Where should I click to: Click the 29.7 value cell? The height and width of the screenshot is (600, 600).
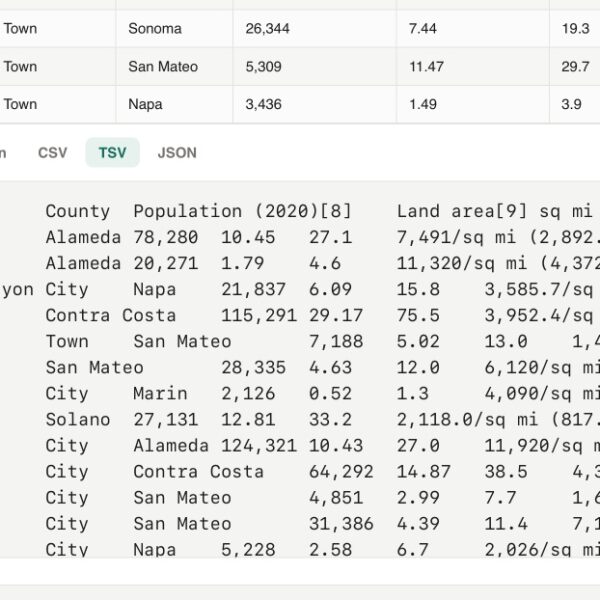pyautogui.click(x=575, y=67)
